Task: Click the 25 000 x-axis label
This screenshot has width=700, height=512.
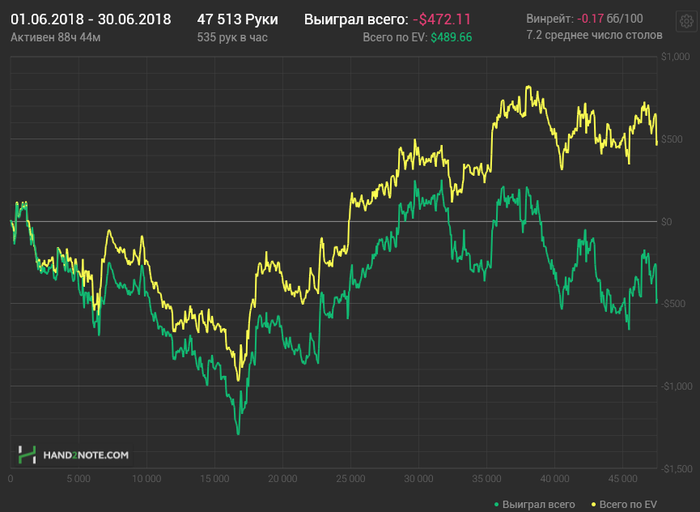Action: tap(350, 479)
